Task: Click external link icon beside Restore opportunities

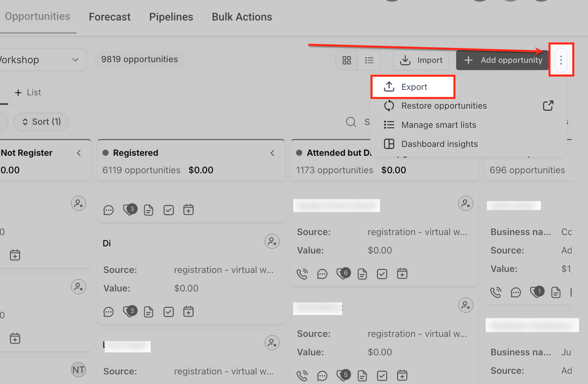Action: tap(548, 106)
